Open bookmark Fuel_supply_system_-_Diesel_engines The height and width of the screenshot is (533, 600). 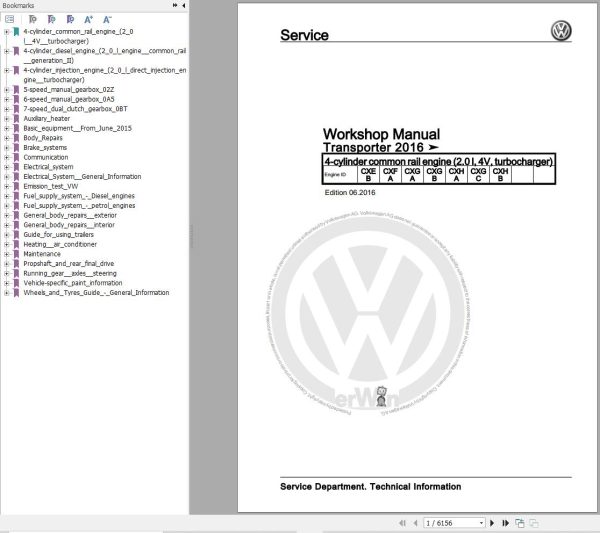coord(79,196)
